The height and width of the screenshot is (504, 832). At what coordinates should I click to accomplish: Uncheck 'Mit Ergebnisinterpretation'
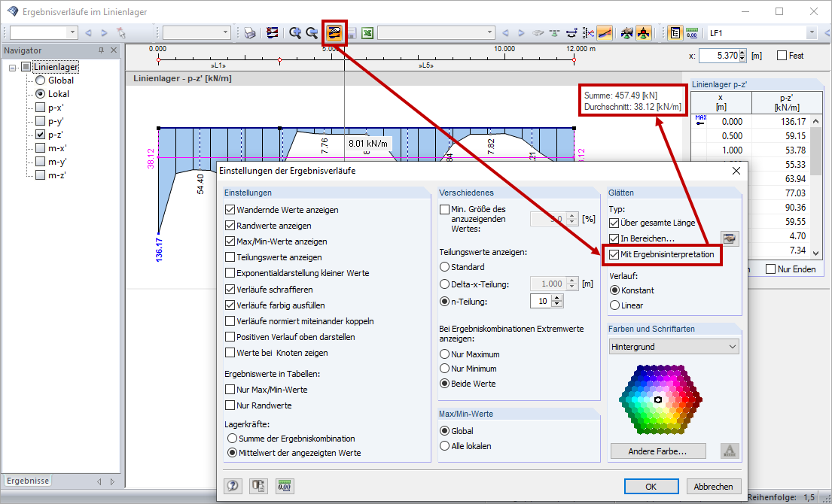[x=614, y=254]
